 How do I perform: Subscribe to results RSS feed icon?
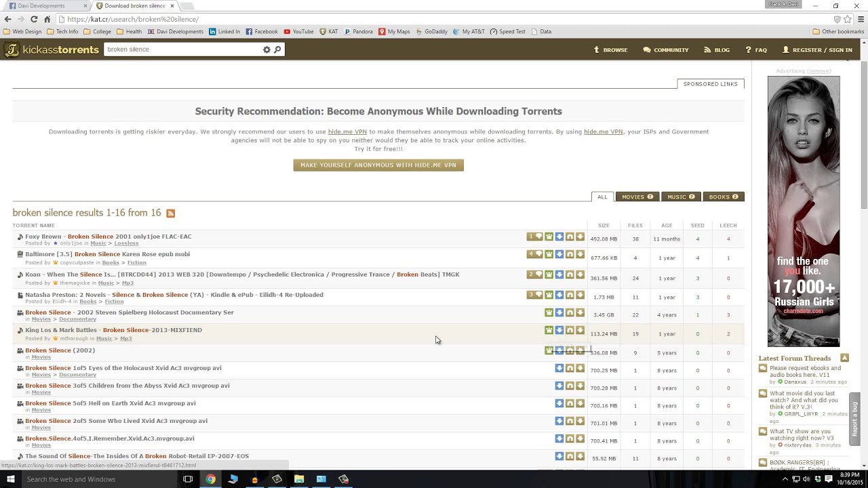click(171, 213)
